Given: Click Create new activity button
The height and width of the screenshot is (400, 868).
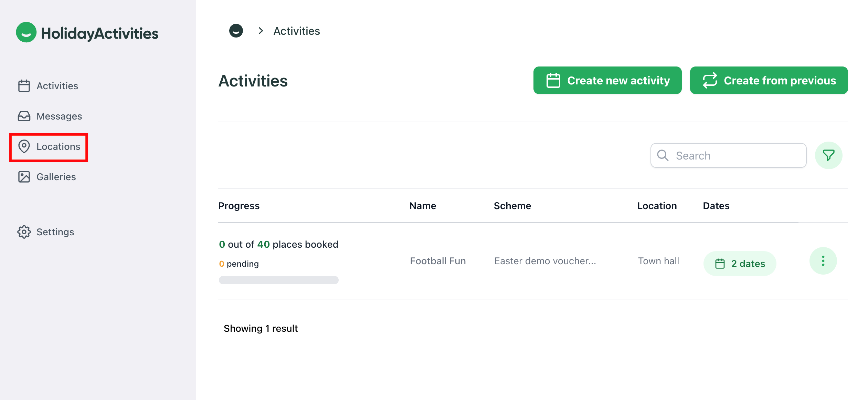Looking at the screenshot, I should tap(607, 80).
